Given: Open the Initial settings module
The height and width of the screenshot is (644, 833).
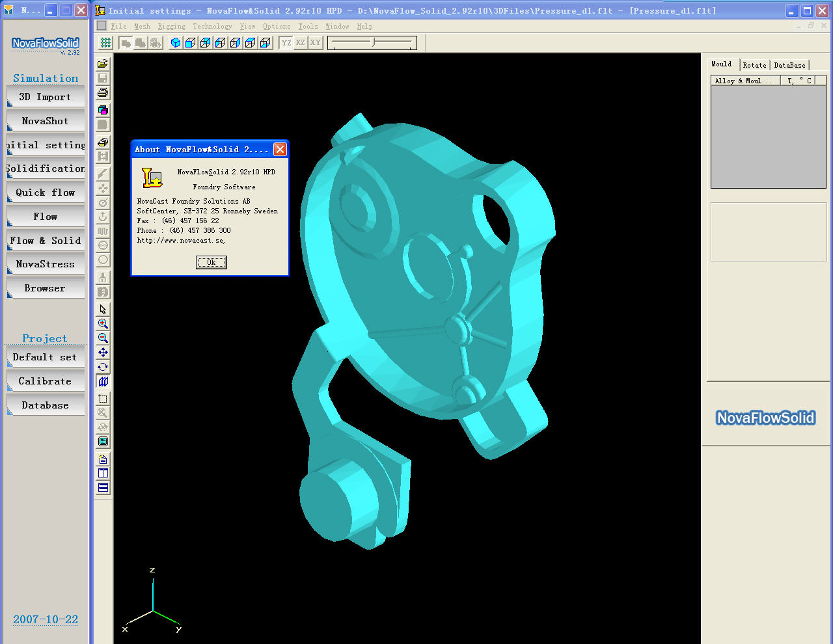Looking at the screenshot, I should 46,145.
